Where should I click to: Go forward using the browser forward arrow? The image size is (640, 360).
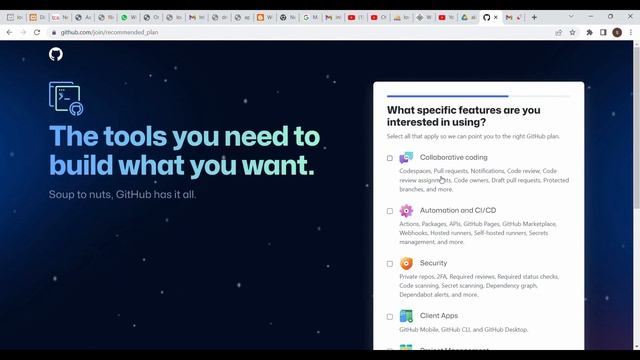coord(23,32)
